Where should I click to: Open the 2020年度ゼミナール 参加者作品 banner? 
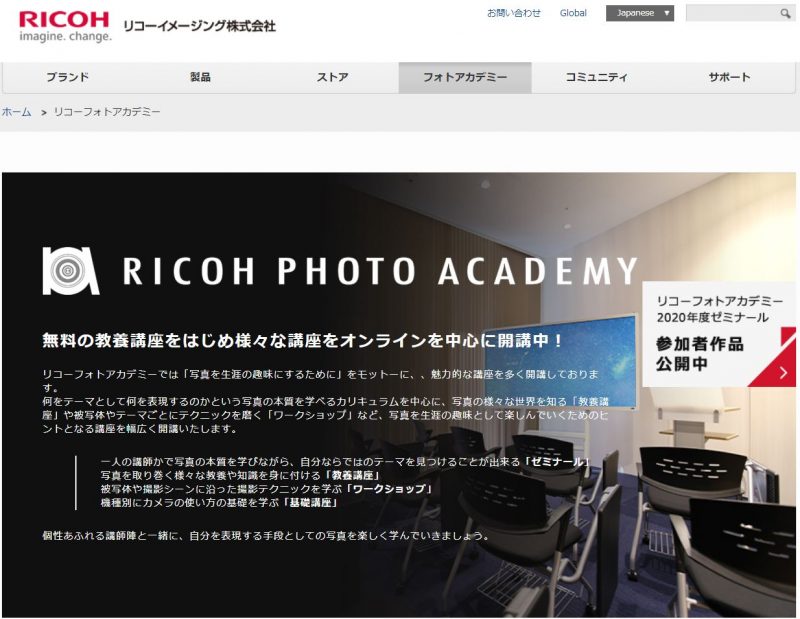point(718,334)
